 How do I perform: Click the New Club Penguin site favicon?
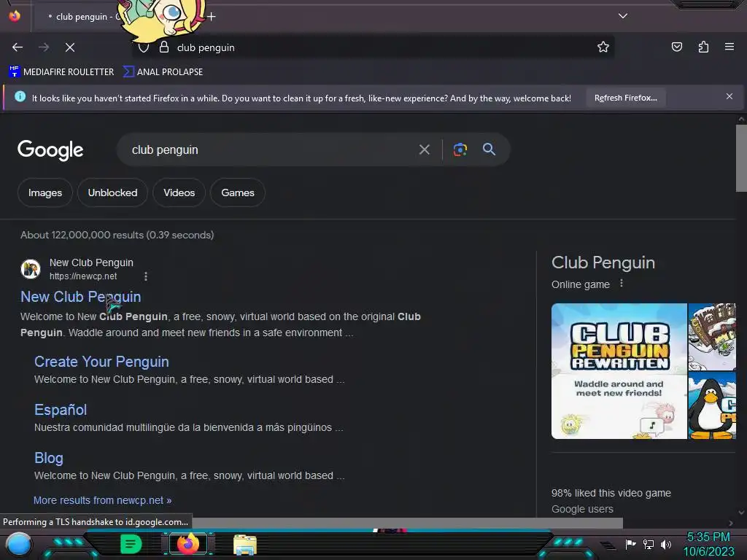click(31, 269)
